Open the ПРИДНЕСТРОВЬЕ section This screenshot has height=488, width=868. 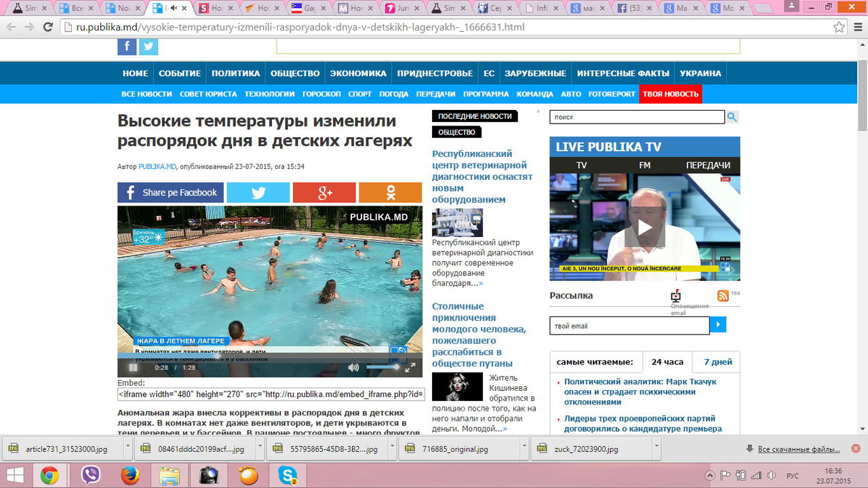(x=435, y=73)
